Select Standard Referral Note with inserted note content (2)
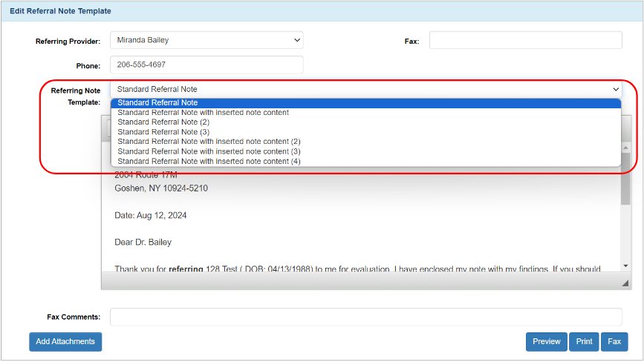Image resolution: width=644 pixels, height=362 pixels. 209,142
